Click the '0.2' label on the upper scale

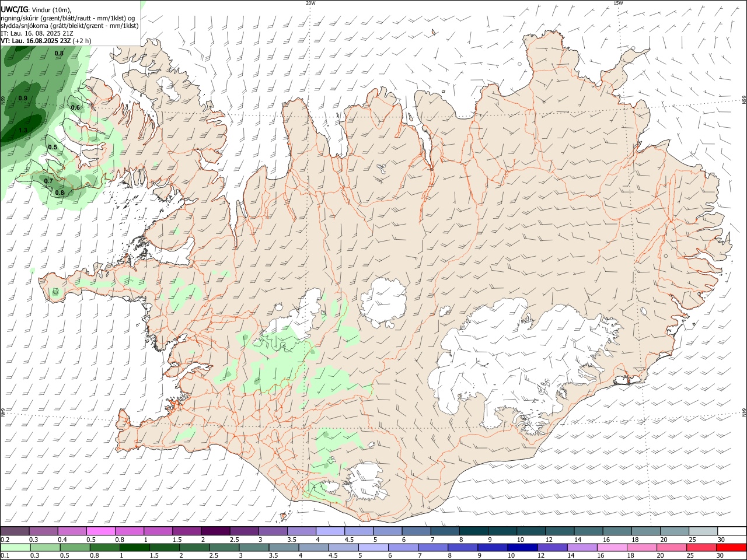5,540
